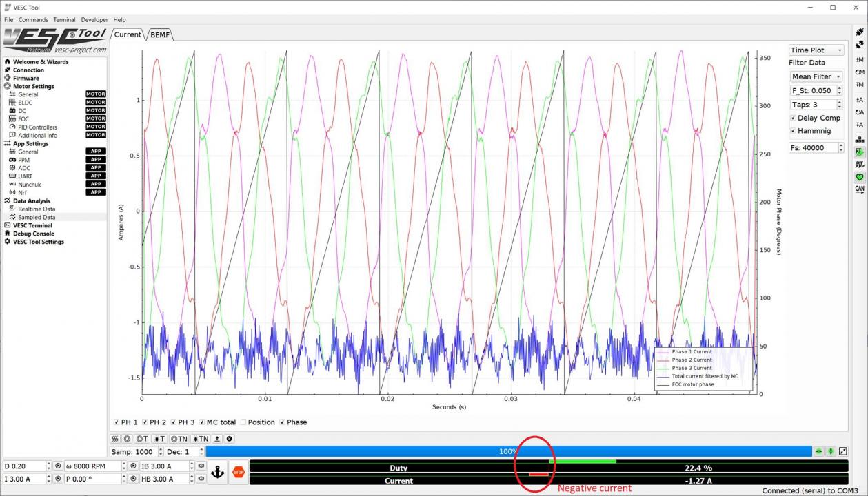Uncheck the PH 1 checkbox

[x=125, y=422]
